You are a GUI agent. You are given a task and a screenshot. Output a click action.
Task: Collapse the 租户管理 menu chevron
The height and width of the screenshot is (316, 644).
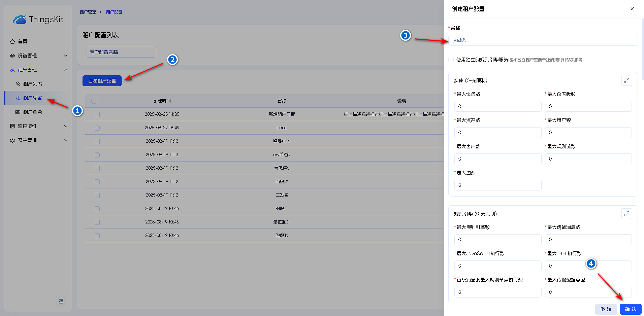pos(66,70)
